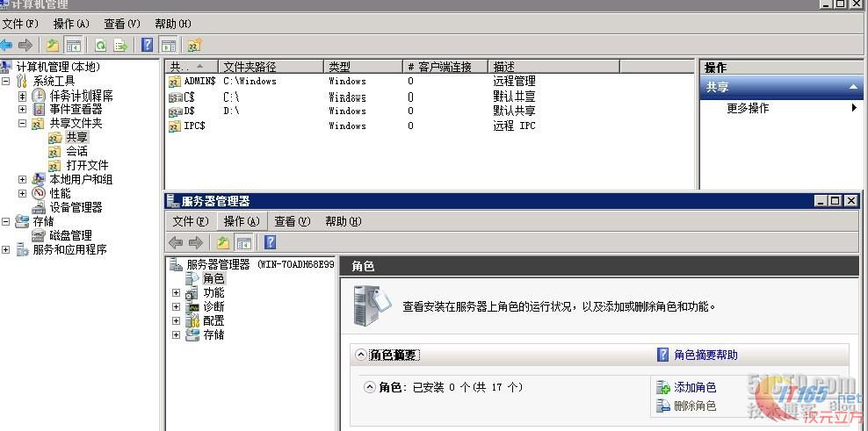Open the 文件(F) menu in 服务器管理器
The height and width of the screenshot is (431, 868).
coord(191,221)
